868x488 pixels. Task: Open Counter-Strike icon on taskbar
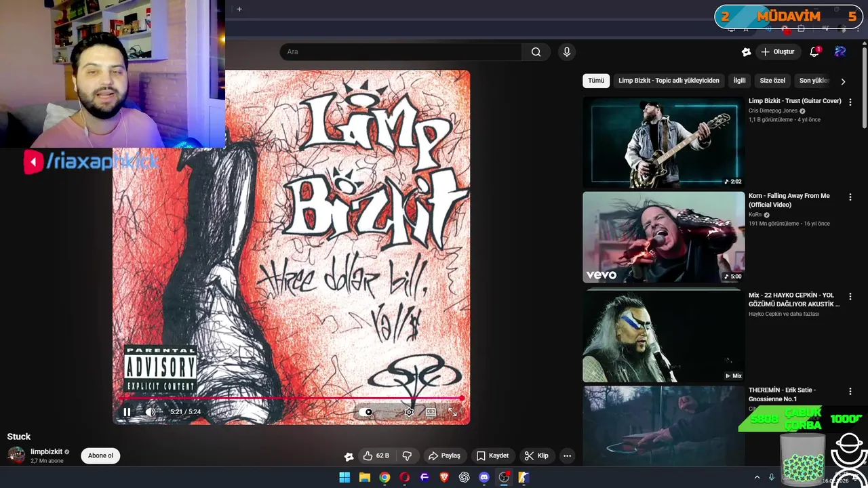[x=524, y=477]
